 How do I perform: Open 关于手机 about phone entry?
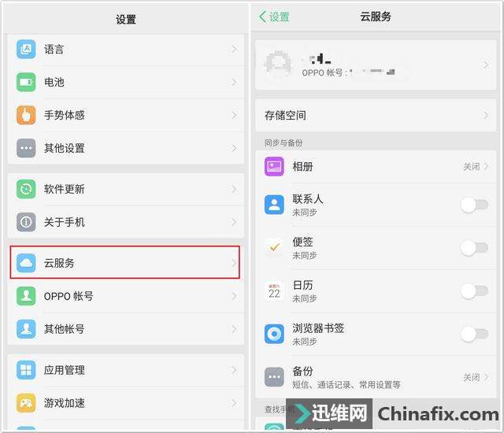(x=126, y=222)
